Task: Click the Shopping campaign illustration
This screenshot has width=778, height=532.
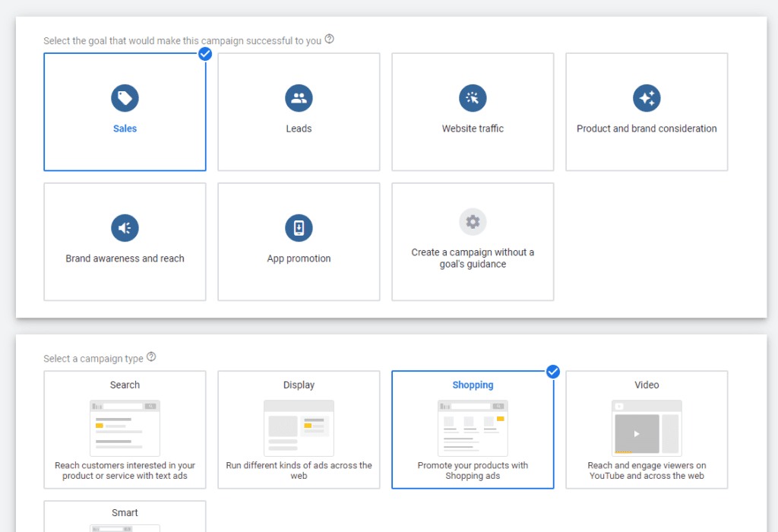Action: pos(473,428)
